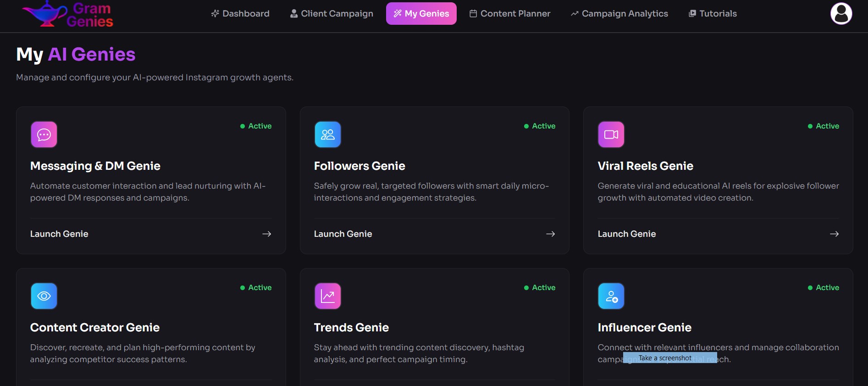
Task: Click the Followers Genie title
Action: (359, 166)
